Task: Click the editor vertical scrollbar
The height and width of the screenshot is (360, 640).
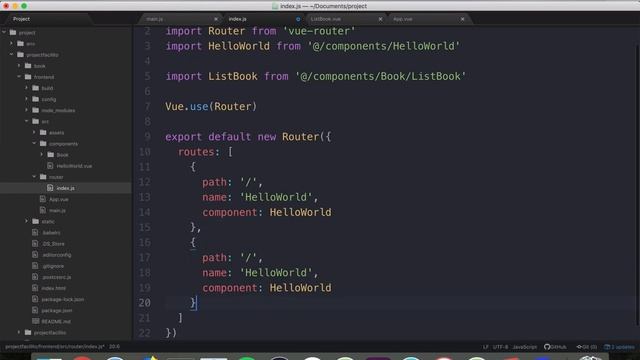Action: click(x=637, y=184)
